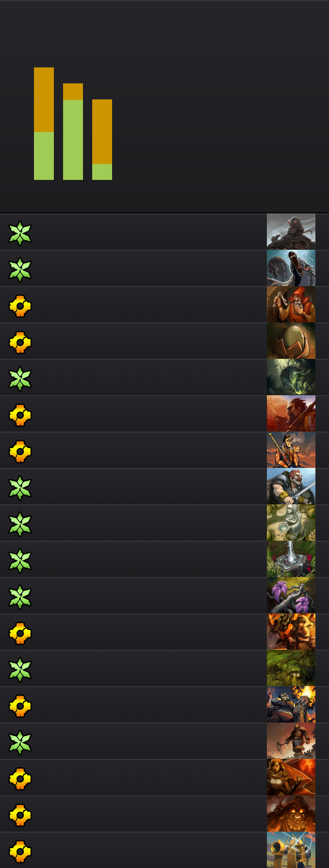Select the orange gear icon beside the acorn helmet card

tap(20, 342)
